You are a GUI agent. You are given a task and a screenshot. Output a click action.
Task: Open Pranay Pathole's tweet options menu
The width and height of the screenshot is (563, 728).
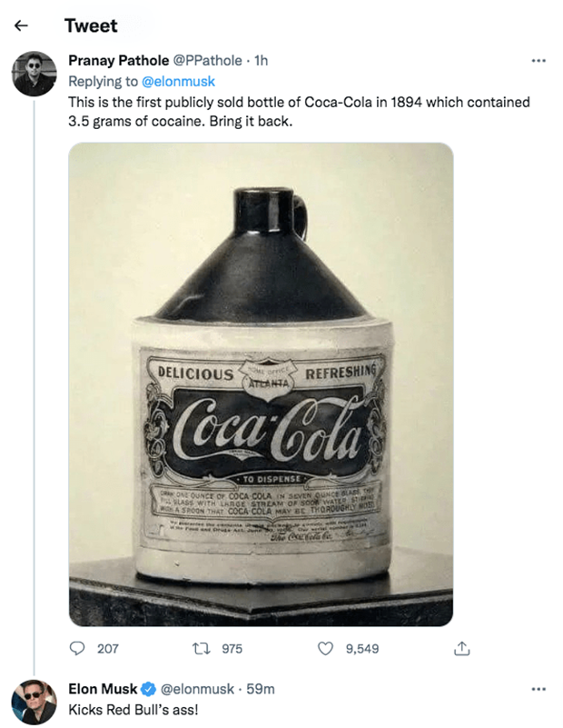coord(538,61)
